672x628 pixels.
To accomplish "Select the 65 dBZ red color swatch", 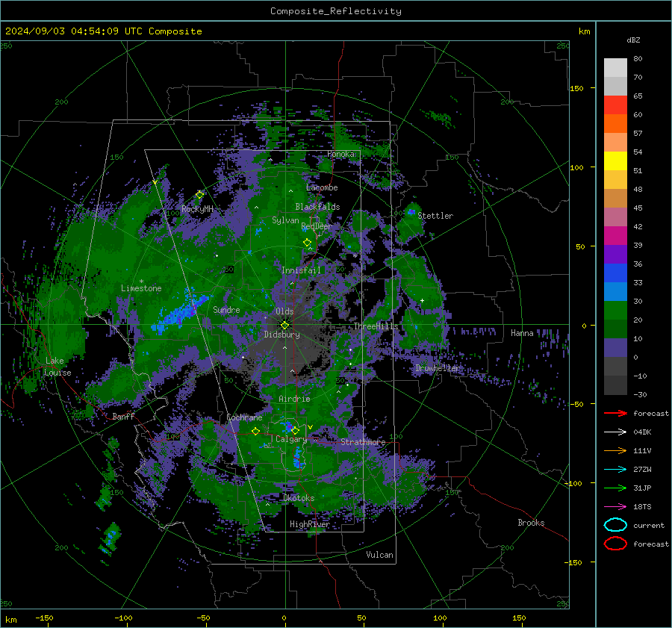I will click(615, 105).
